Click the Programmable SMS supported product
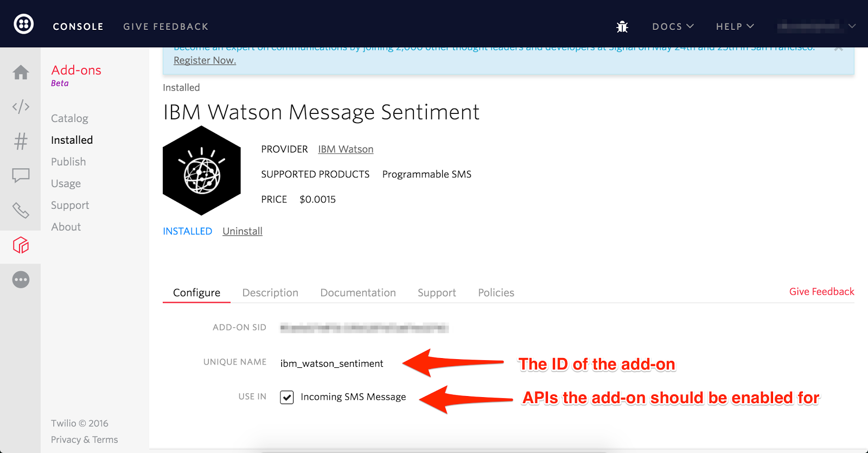The image size is (868, 453). point(426,174)
